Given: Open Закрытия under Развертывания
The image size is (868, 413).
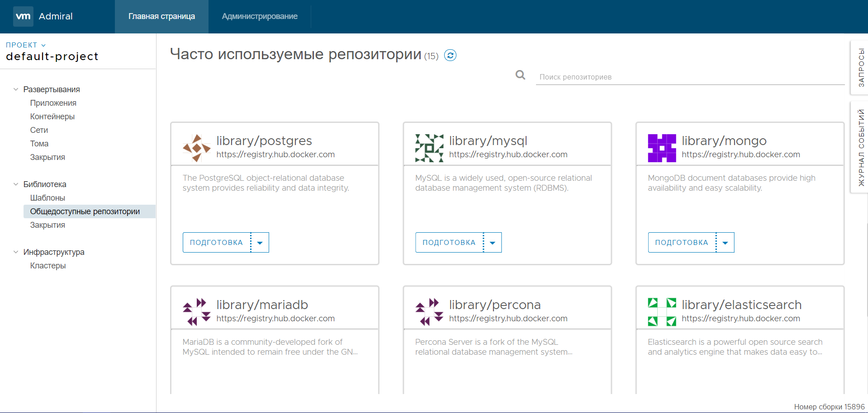Looking at the screenshot, I should point(47,157).
